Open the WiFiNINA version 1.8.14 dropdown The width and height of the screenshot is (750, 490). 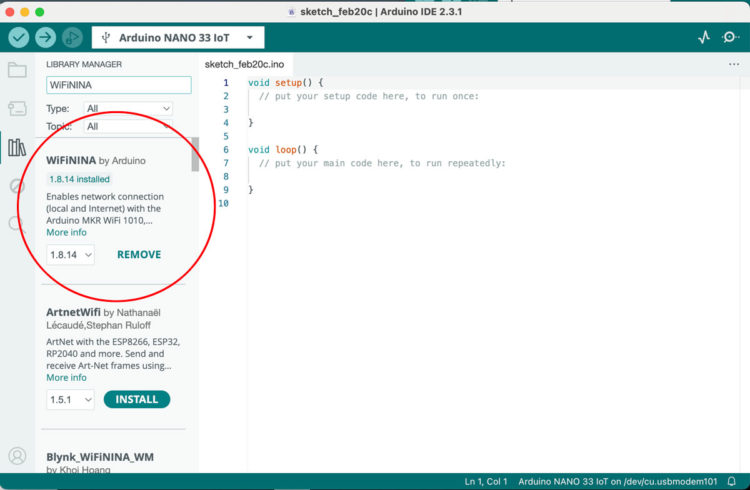[x=70, y=255]
